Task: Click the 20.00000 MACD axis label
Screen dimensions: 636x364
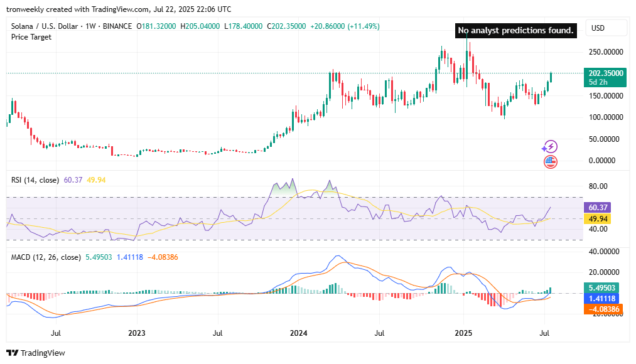Action: [x=604, y=272]
